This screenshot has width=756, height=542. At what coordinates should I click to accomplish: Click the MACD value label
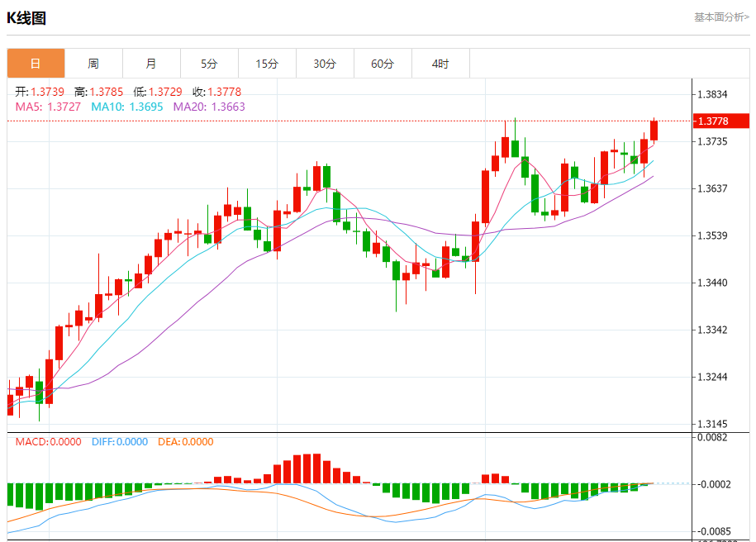(x=48, y=442)
